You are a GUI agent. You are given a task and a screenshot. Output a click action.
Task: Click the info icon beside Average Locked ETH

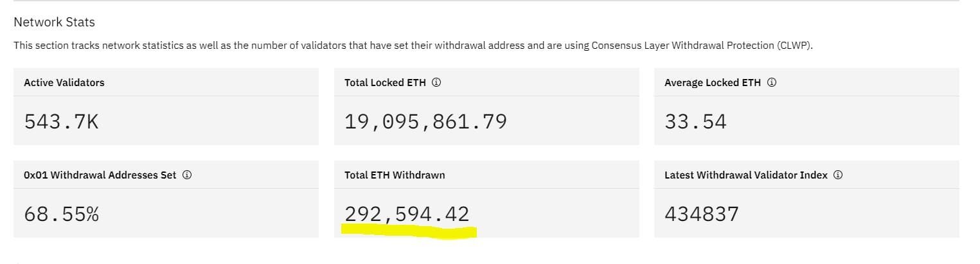pyautogui.click(x=772, y=83)
